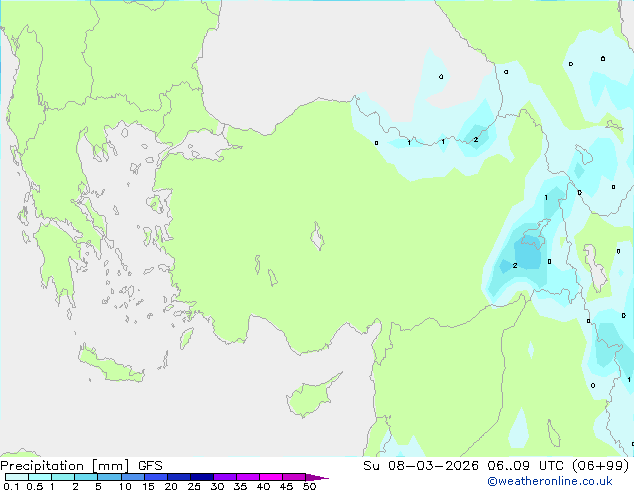634x490 pixels.
Task: Click the purple over-50 legend arrow tip
Action: coord(317,477)
